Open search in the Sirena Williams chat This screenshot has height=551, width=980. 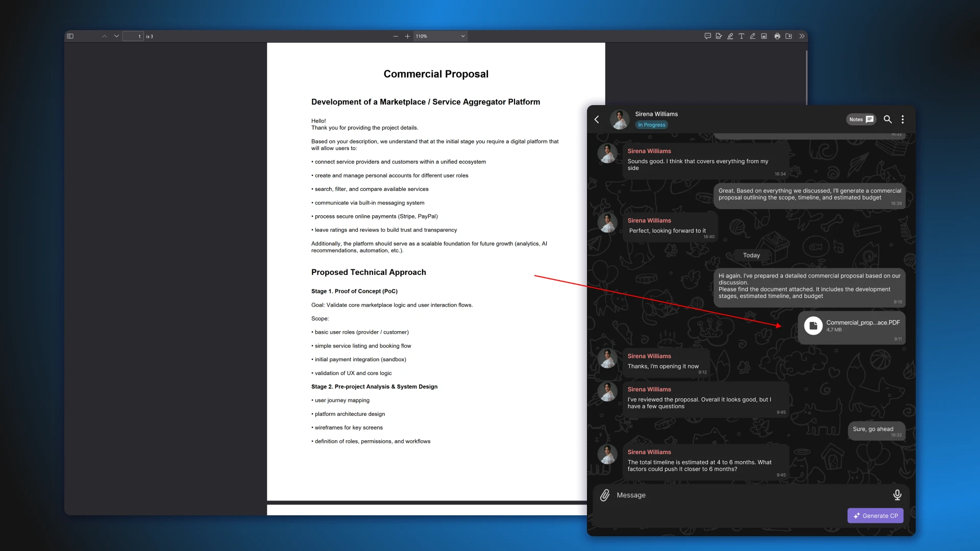(888, 119)
